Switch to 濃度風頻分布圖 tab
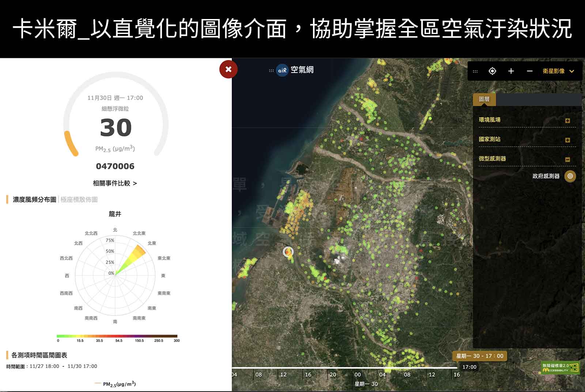 34,199
